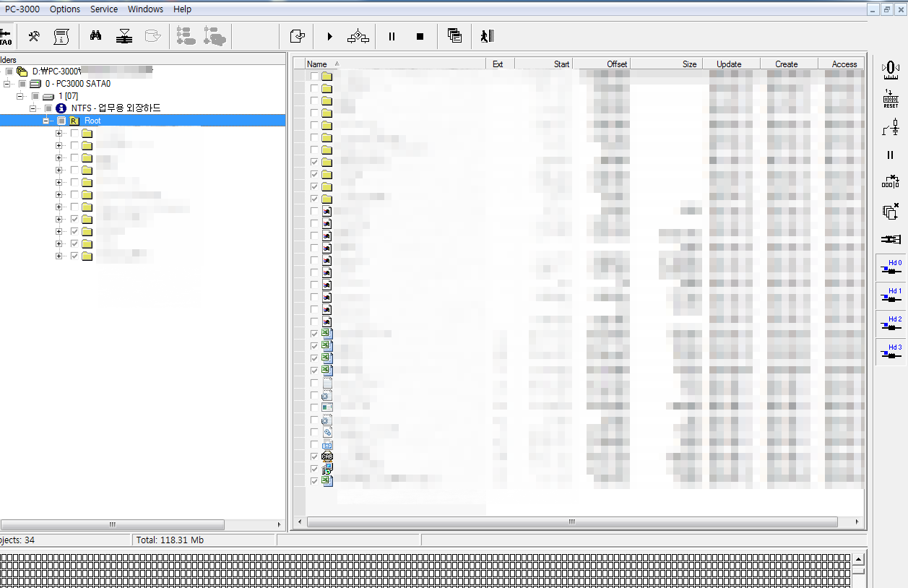908x588 pixels.
Task: Collapse the NTFS volume tree node
Action: click(x=33, y=108)
